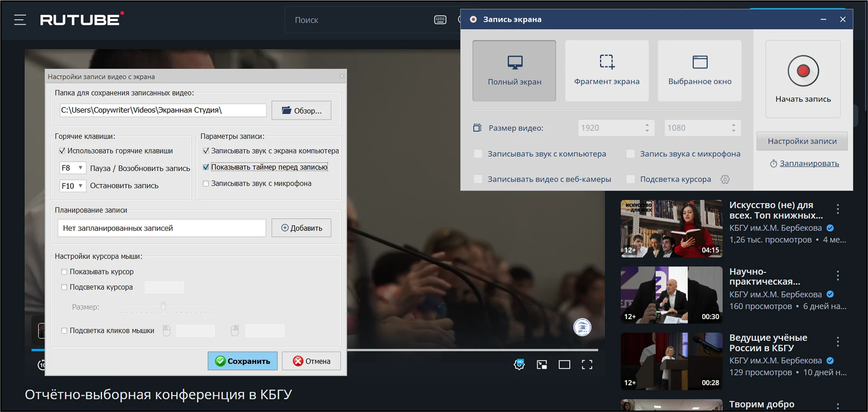Click the Нет запланированных записей field

point(162,228)
